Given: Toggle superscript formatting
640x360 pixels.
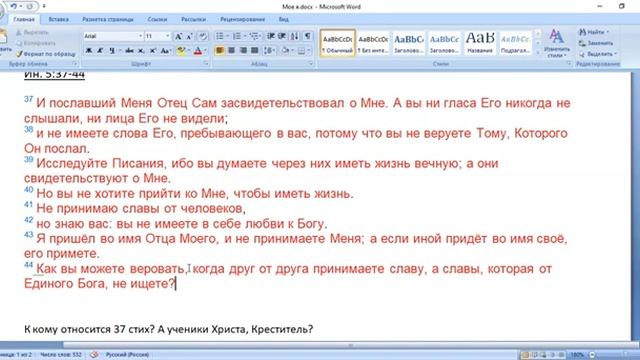Looking at the screenshot, I should pyautogui.click(x=152, y=51).
